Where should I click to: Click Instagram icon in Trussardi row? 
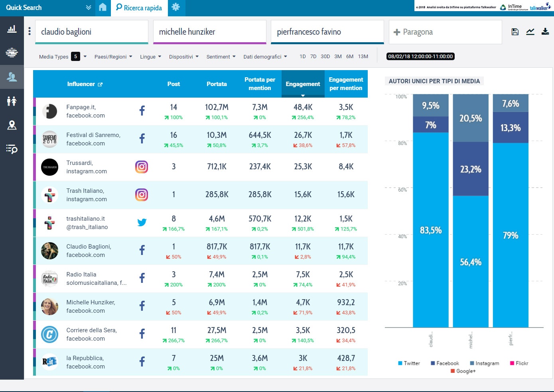[x=142, y=167]
